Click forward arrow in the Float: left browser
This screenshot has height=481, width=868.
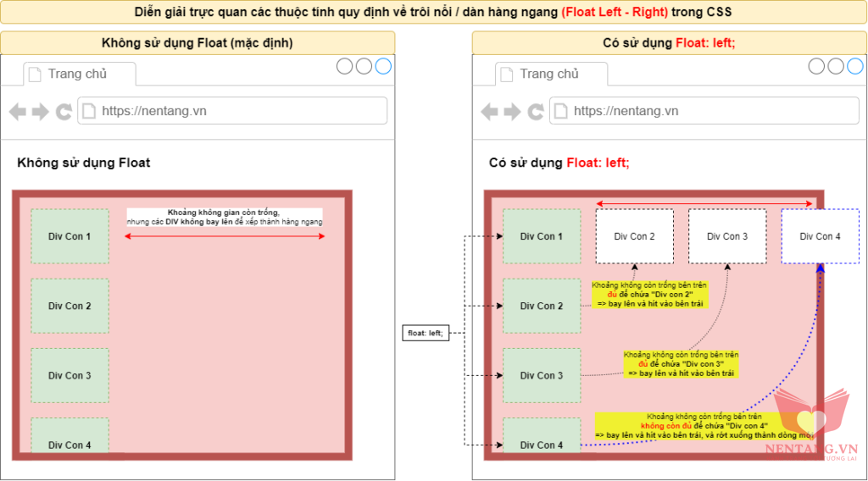pyautogui.click(x=512, y=112)
